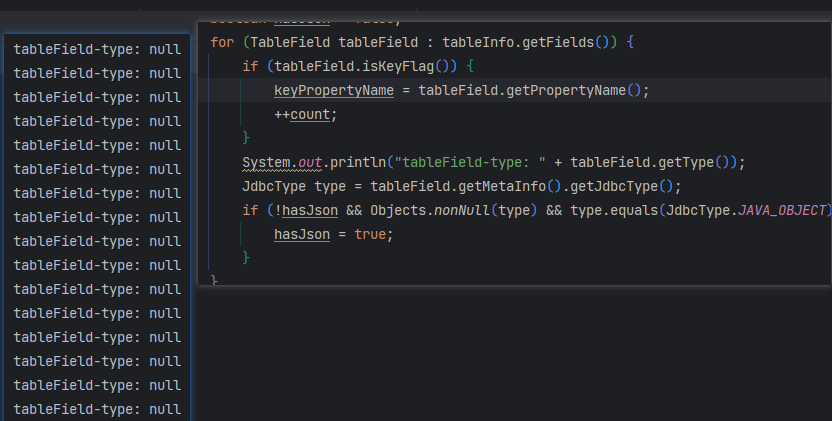Click '!hasJson' in the if condition
This screenshot has width=832, height=421.
coord(306,211)
